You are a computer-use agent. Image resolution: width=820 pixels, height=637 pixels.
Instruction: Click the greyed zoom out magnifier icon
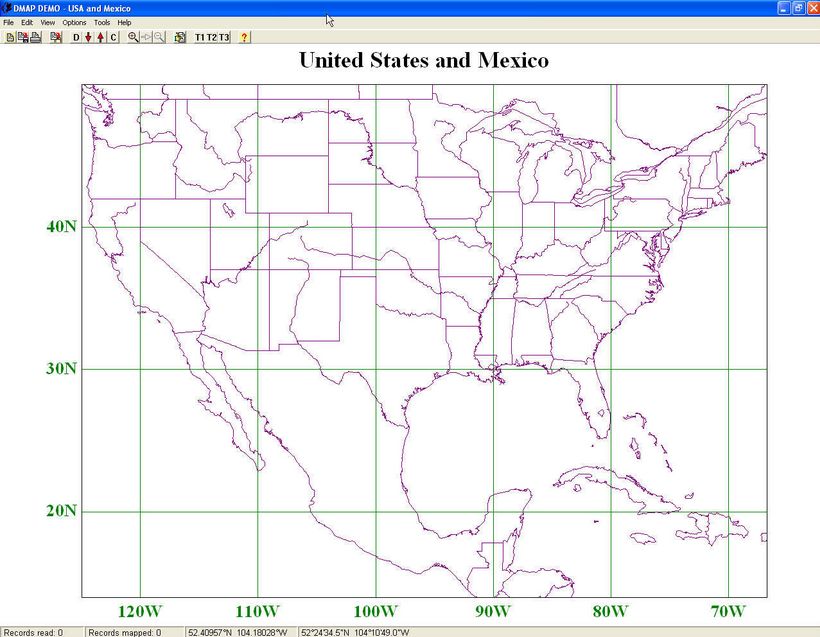pos(158,37)
